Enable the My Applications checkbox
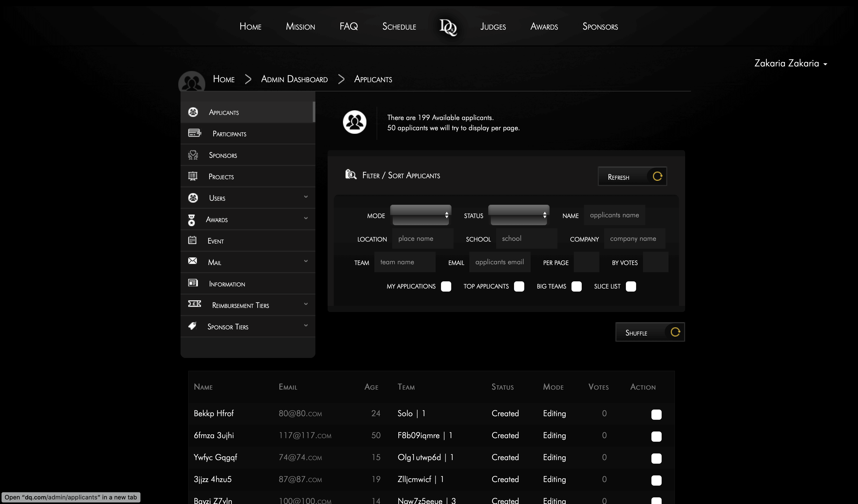This screenshot has height=504, width=858. tap(446, 286)
